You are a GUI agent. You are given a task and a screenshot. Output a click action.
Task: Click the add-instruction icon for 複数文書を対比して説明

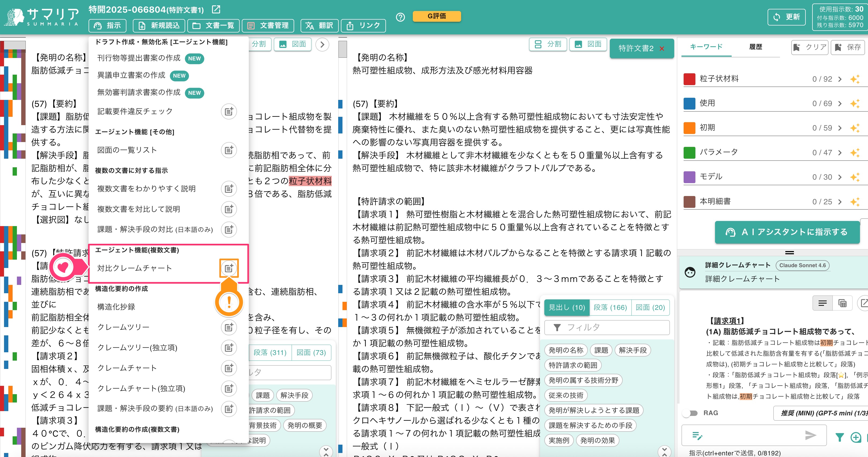coord(229,209)
